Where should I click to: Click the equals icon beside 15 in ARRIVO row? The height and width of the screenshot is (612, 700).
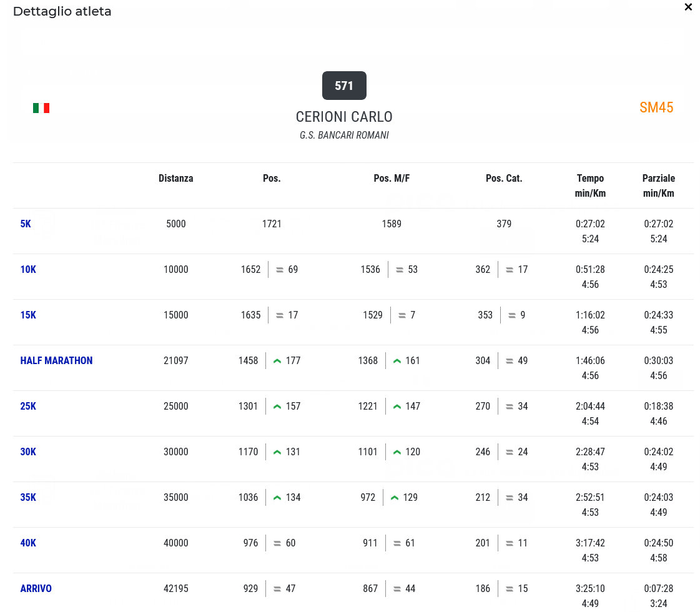click(510, 589)
